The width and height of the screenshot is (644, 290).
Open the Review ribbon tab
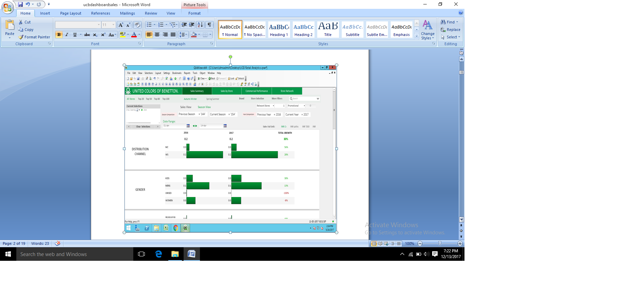tap(151, 13)
